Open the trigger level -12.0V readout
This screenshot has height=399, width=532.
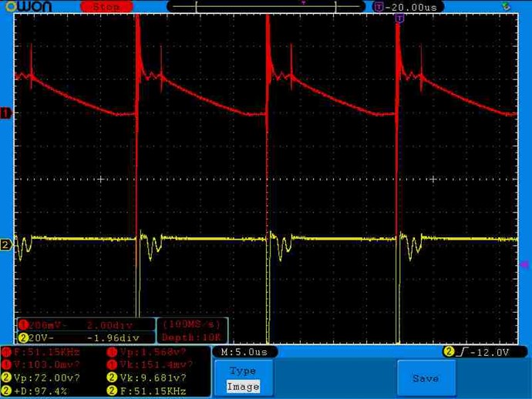coord(484,352)
